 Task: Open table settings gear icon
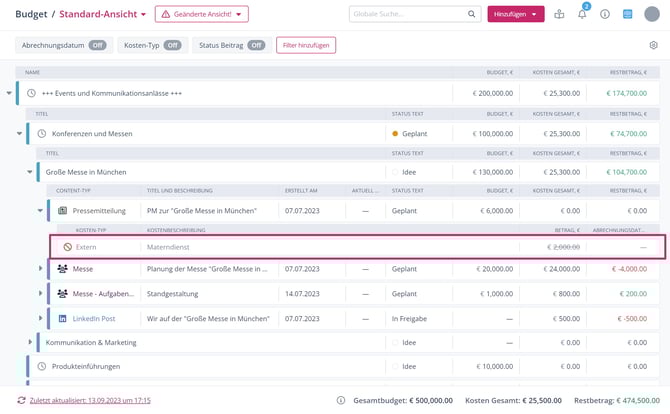[x=653, y=45]
